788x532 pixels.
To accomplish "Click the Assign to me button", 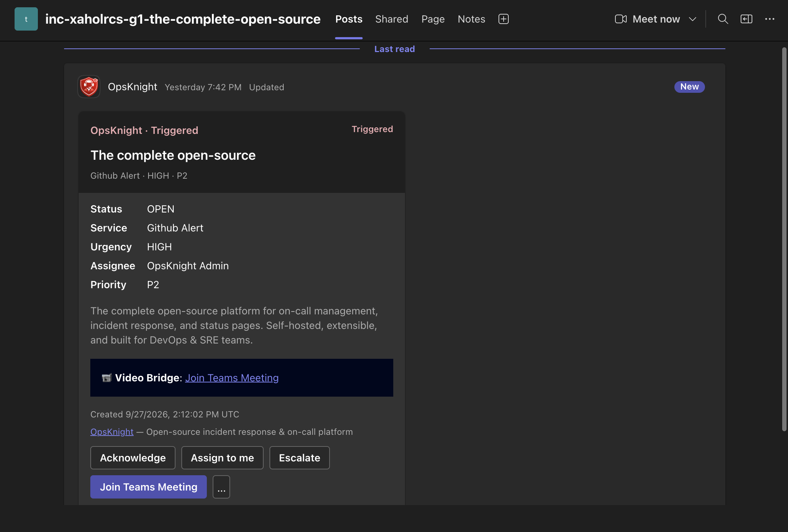I will click(x=222, y=458).
